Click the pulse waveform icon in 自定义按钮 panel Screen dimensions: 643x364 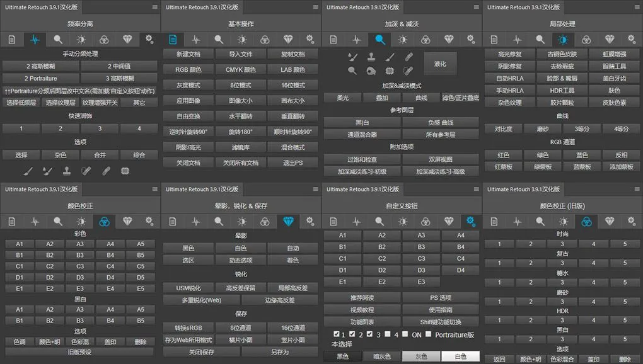coord(356,221)
